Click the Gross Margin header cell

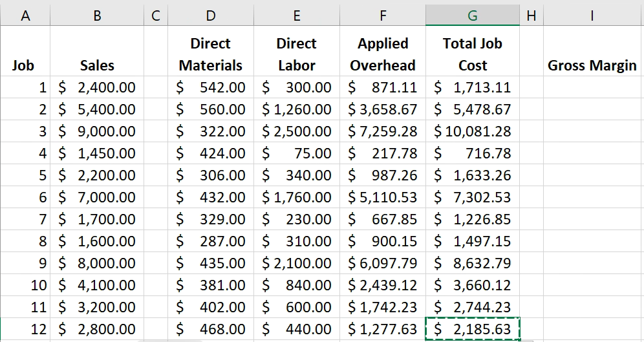click(x=593, y=51)
